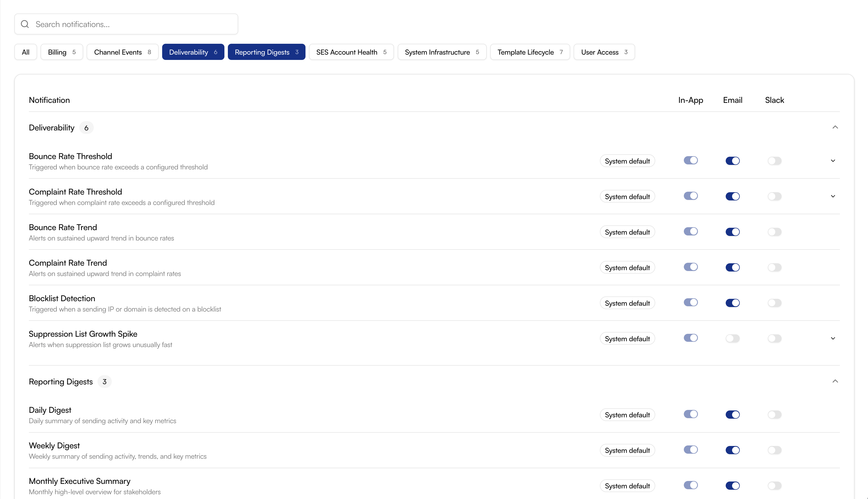Enable Email for Suppression List Growth Spike
This screenshot has width=868, height=499.
click(732, 338)
